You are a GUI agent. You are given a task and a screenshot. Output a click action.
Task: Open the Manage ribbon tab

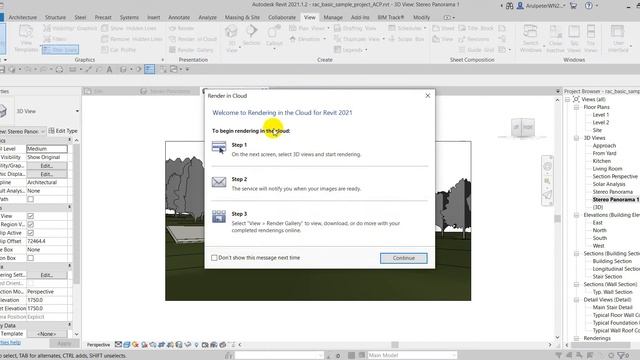(333, 18)
